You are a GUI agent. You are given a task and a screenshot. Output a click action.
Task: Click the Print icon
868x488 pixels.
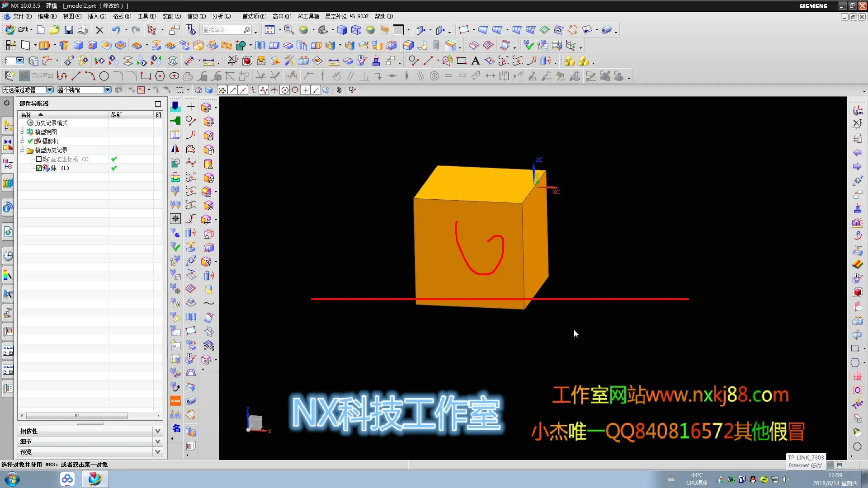coord(83,30)
